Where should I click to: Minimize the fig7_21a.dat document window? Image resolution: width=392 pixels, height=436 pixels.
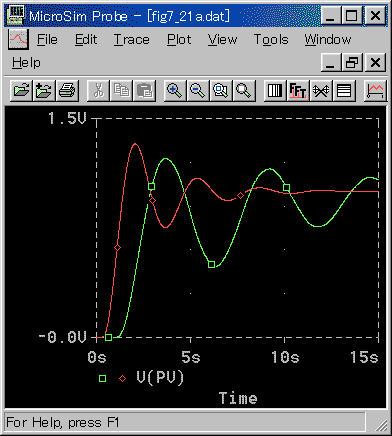(x=331, y=63)
